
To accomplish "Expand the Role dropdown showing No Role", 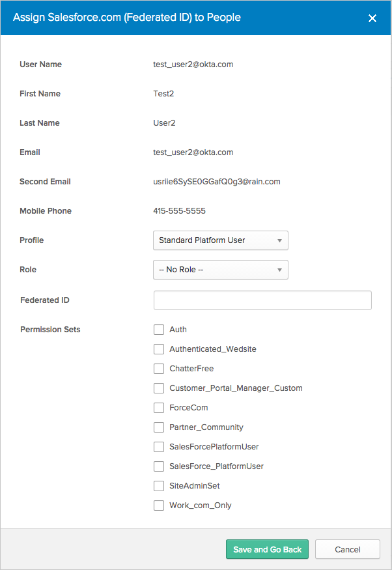I will (220, 270).
